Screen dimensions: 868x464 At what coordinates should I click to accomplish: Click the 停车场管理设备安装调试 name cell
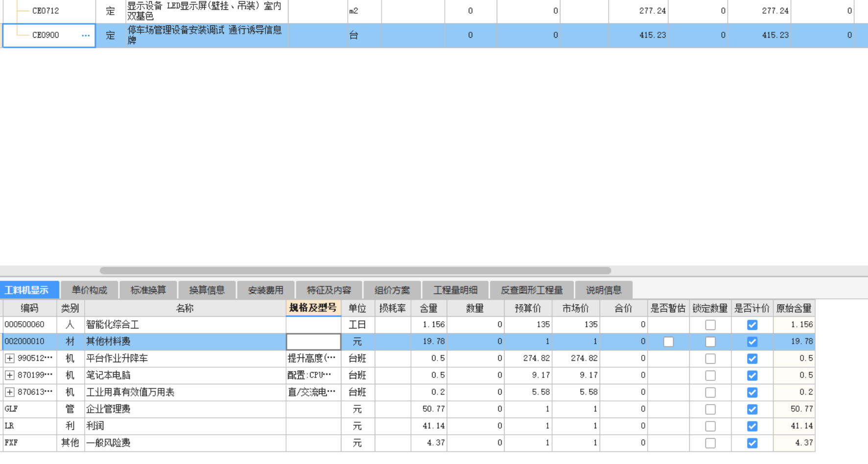[207, 35]
